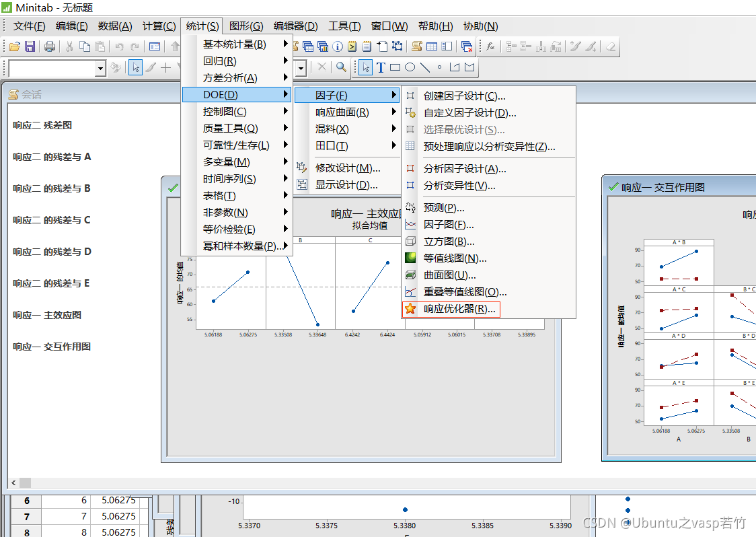Viewport: 756px width, 537px height.
Task: Click the Save project icon
Action: (x=30, y=46)
